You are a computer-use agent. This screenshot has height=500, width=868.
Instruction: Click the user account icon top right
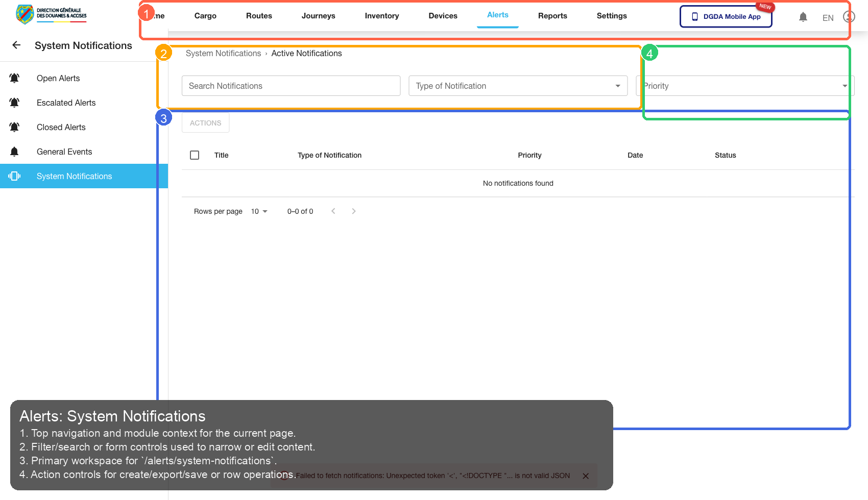(x=849, y=17)
